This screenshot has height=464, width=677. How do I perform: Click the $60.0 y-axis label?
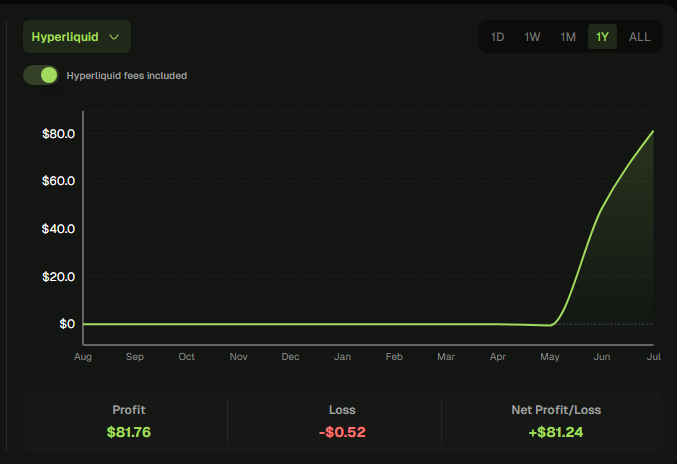58,181
